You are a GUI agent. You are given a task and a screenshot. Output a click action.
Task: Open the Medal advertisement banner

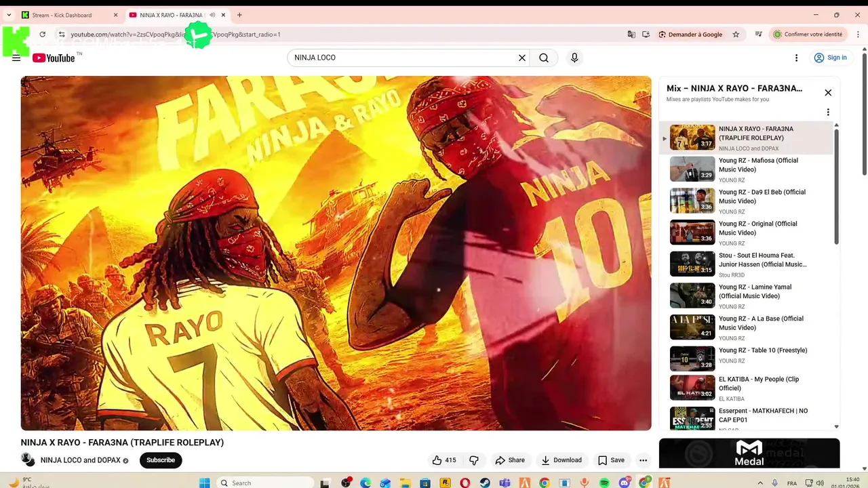click(749, 453)
